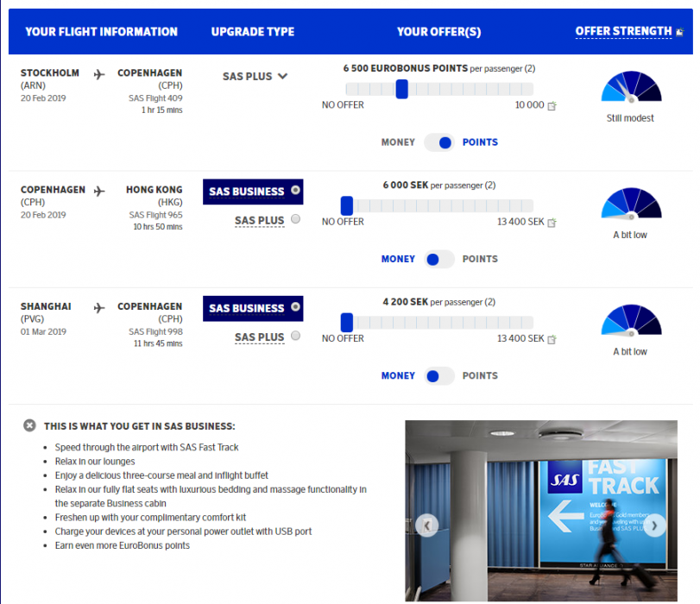Choose Points label on the Shanghai flight
The image size is (700, 604).
click(480, 375)
